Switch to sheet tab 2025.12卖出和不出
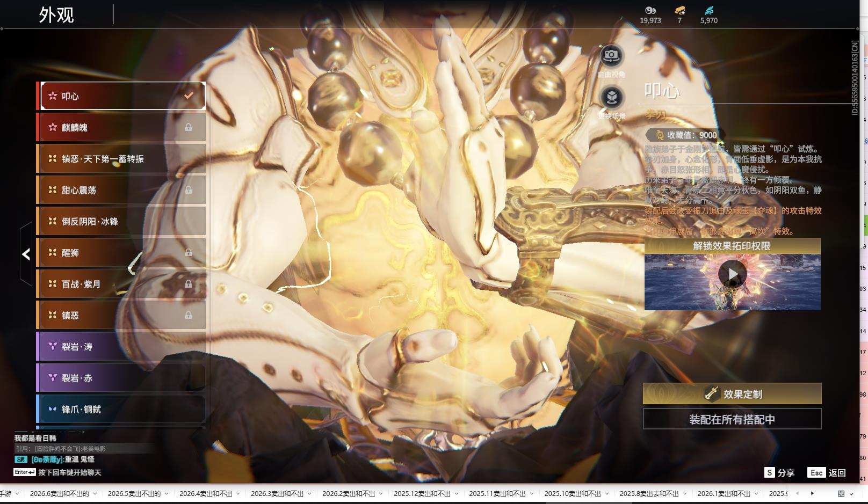The image size is (868, 504). pos(422,493)
